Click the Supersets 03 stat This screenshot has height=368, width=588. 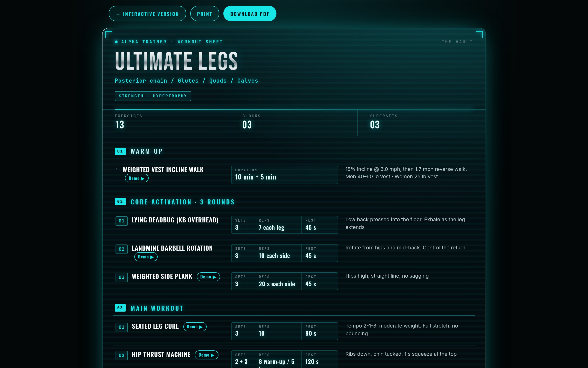tap(421, 122)
